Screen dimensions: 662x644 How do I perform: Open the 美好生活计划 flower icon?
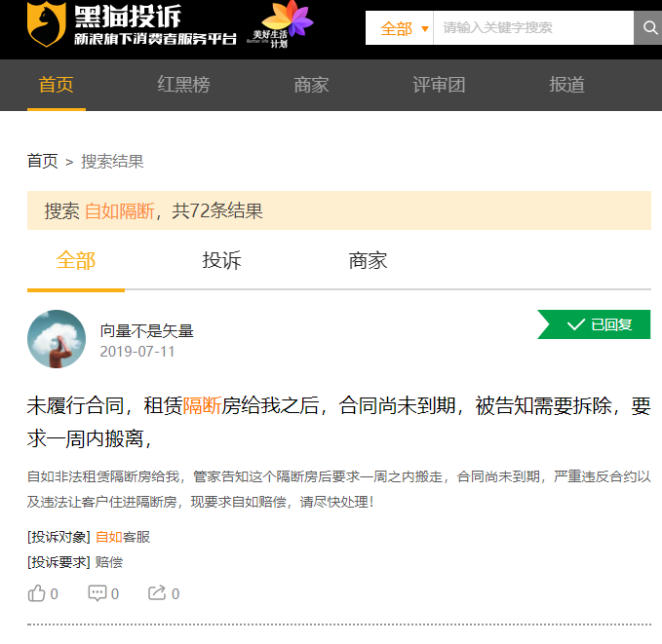click(x=281, y=24)
